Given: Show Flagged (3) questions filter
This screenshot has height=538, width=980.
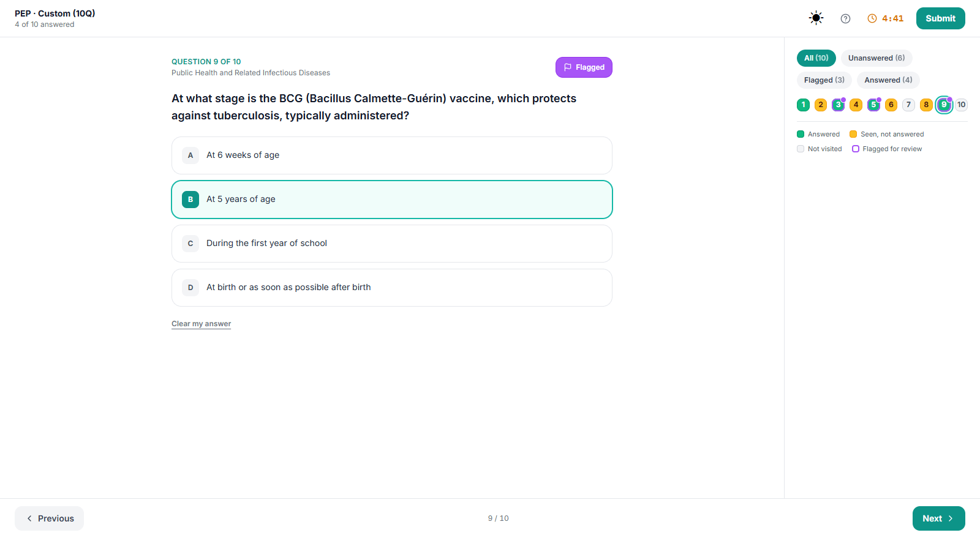Looking at the screenshot, I should (824, 80).
